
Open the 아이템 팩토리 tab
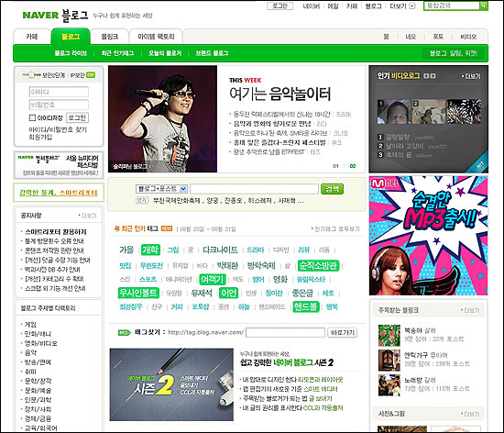point(156,37)
